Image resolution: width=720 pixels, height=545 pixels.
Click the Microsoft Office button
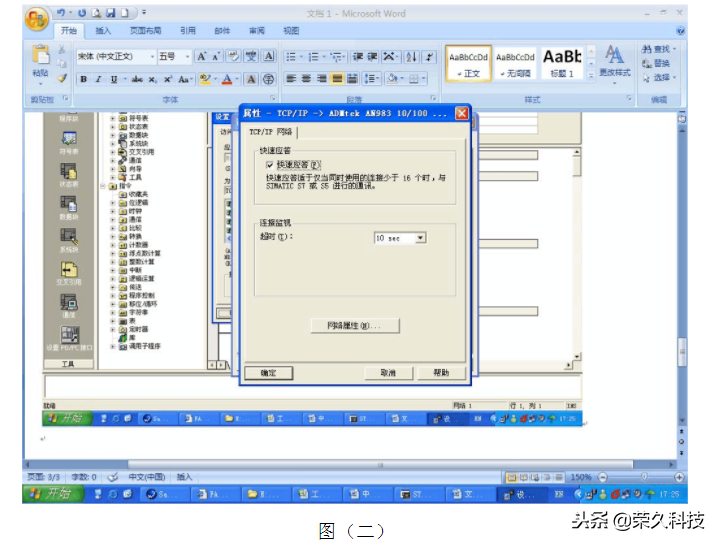pyautogui.click(x=37, y=17)
